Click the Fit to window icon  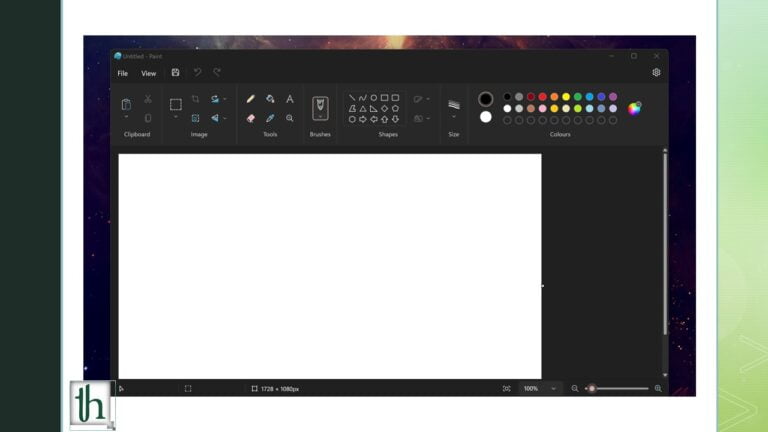[506, 388]
